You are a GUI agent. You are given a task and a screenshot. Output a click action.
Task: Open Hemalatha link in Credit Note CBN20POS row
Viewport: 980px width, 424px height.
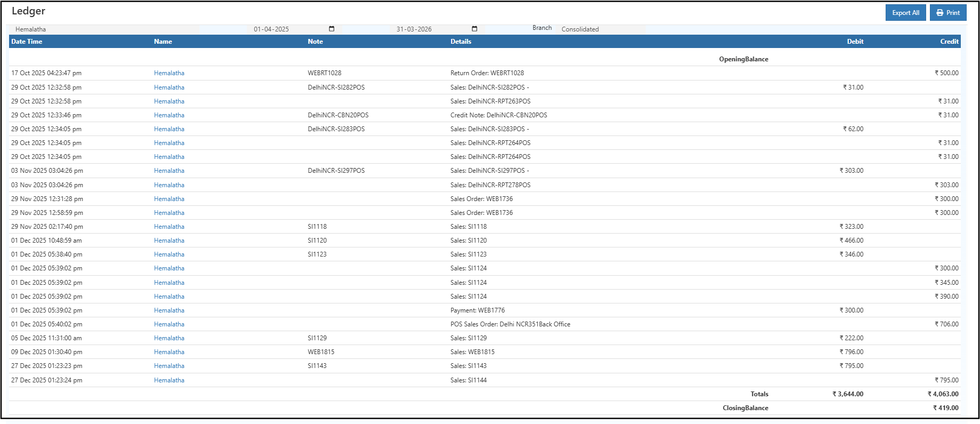click(169, 115)
